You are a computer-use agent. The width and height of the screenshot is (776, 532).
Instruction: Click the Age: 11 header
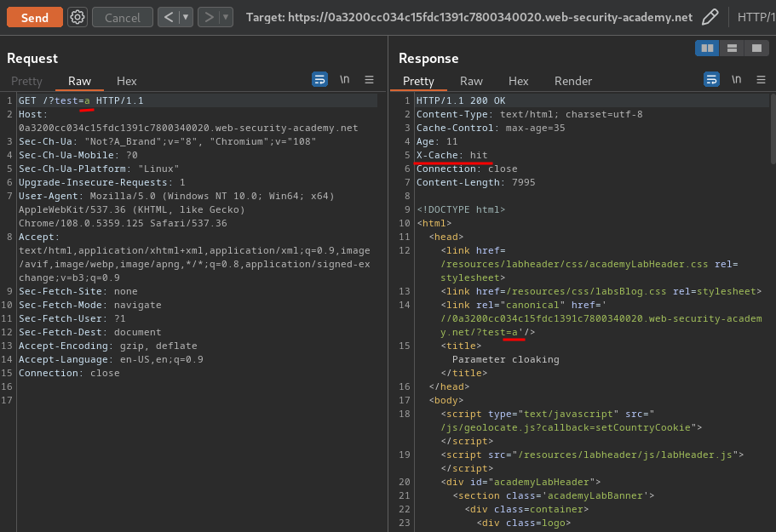pyautogui.click(x=437, y=141)
